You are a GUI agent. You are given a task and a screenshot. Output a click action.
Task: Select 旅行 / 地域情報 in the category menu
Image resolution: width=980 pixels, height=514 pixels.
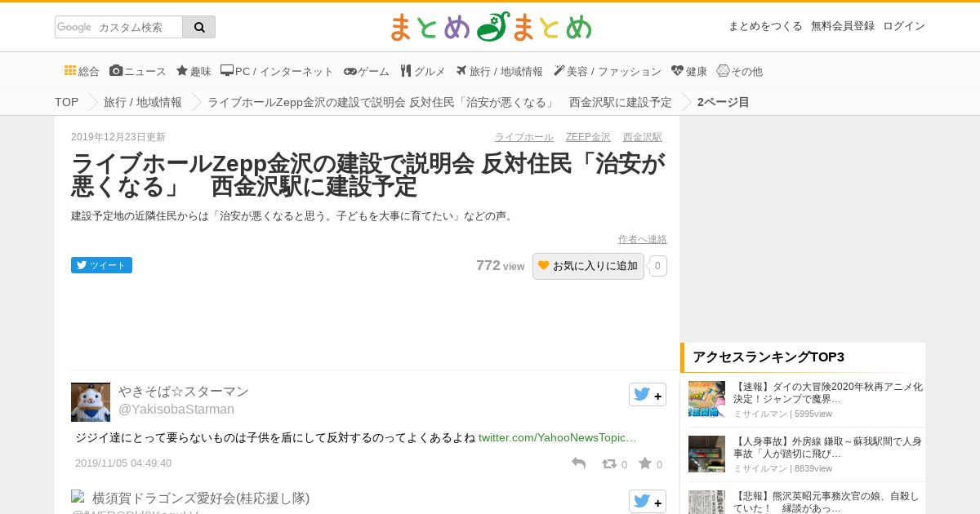click(499, 71)
